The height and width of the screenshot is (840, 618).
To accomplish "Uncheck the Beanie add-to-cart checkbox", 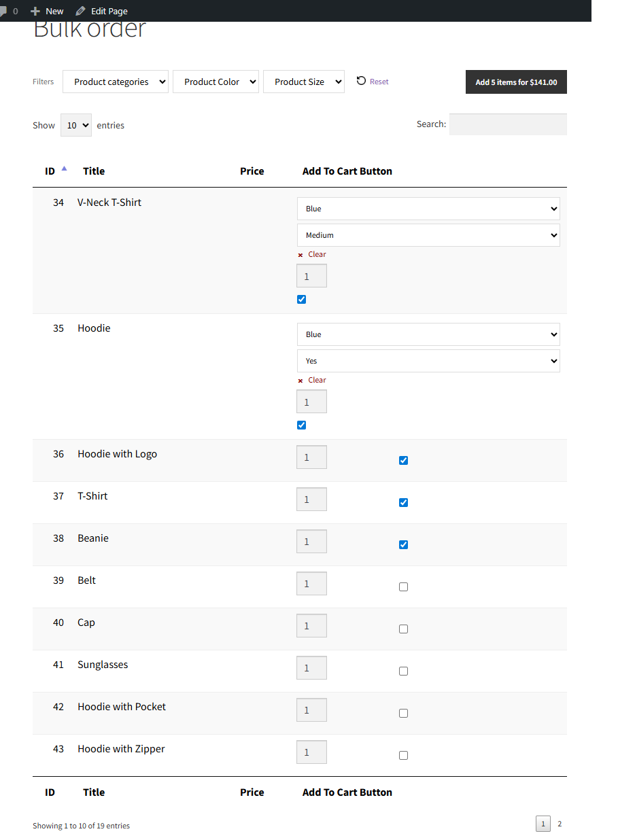I will 403,544.
